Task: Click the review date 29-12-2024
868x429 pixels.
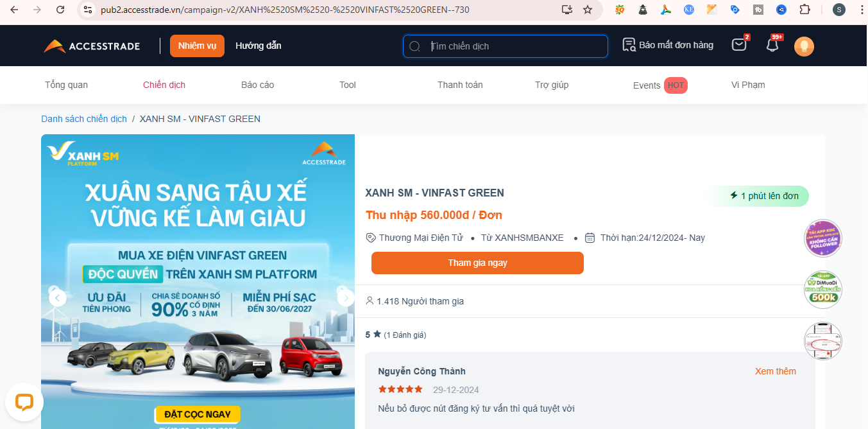Action: [x=456, y=390]
